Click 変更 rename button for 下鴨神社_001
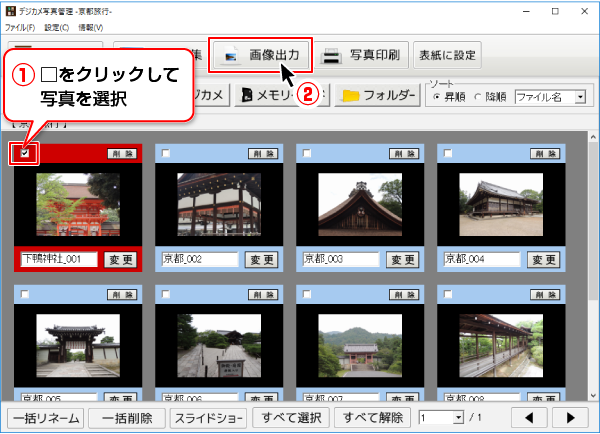600x434 pixels. tap(121, 260)
